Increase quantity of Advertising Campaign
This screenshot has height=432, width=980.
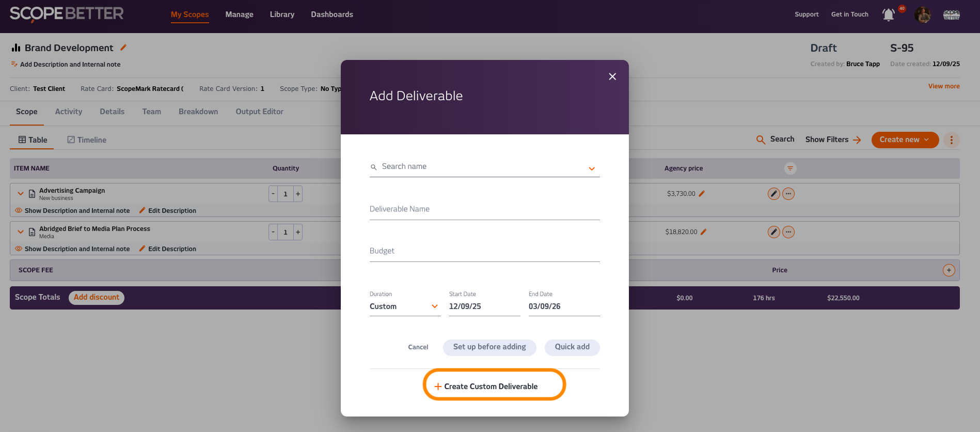click(x=298, y=194)
